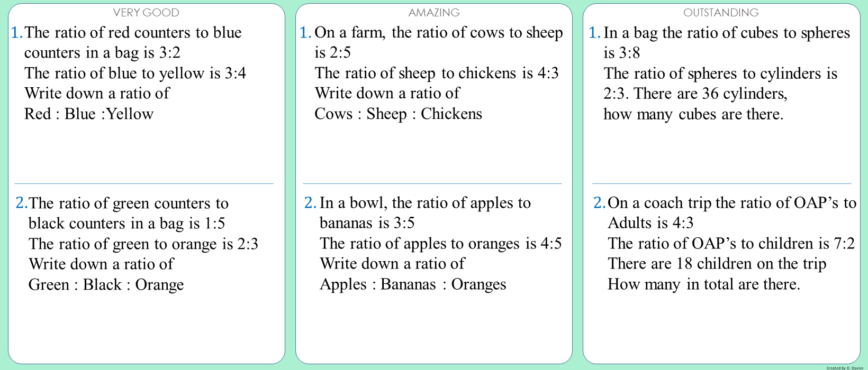Viewport: 868px width, 370px height.
Task: Click "The ratio of blue to yellow" line
Action: point(135,73)
